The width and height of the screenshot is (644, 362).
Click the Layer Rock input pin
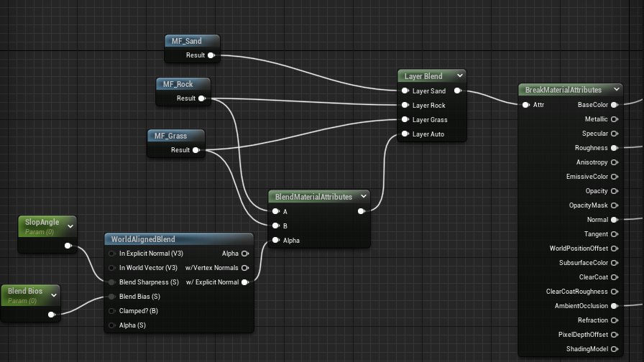point(405,105)
